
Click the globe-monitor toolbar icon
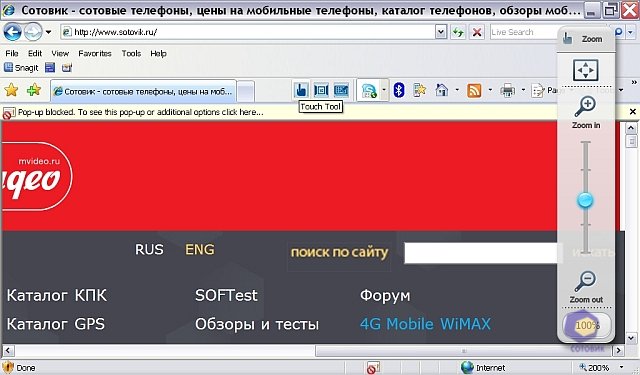point(369,90)
